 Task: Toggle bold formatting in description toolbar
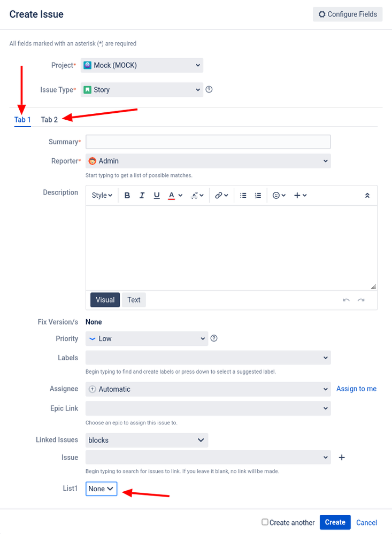127,196
